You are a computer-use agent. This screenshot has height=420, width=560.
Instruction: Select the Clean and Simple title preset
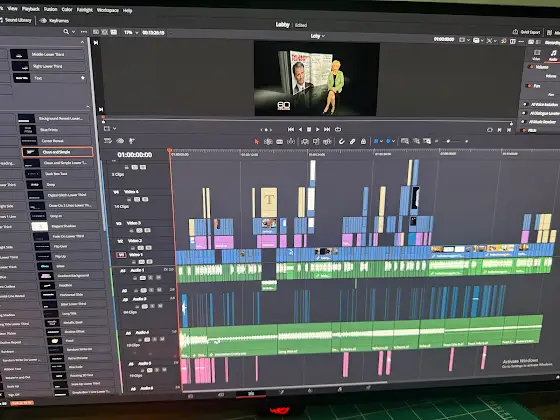point(57,152)
